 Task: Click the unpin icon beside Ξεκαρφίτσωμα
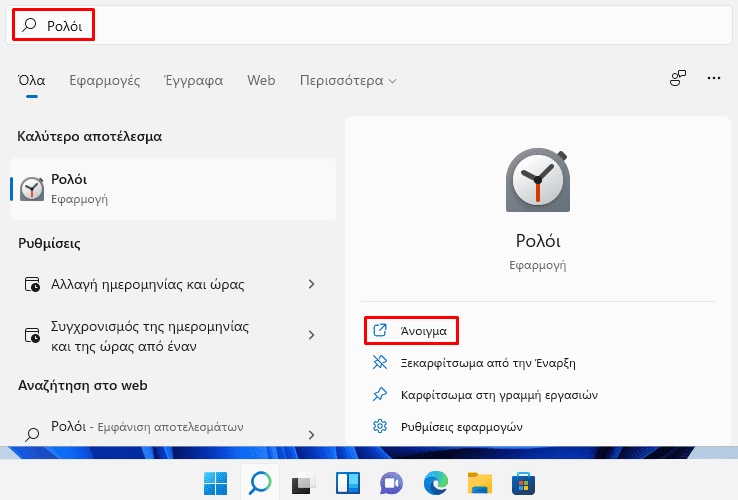(x=380, y=362)
